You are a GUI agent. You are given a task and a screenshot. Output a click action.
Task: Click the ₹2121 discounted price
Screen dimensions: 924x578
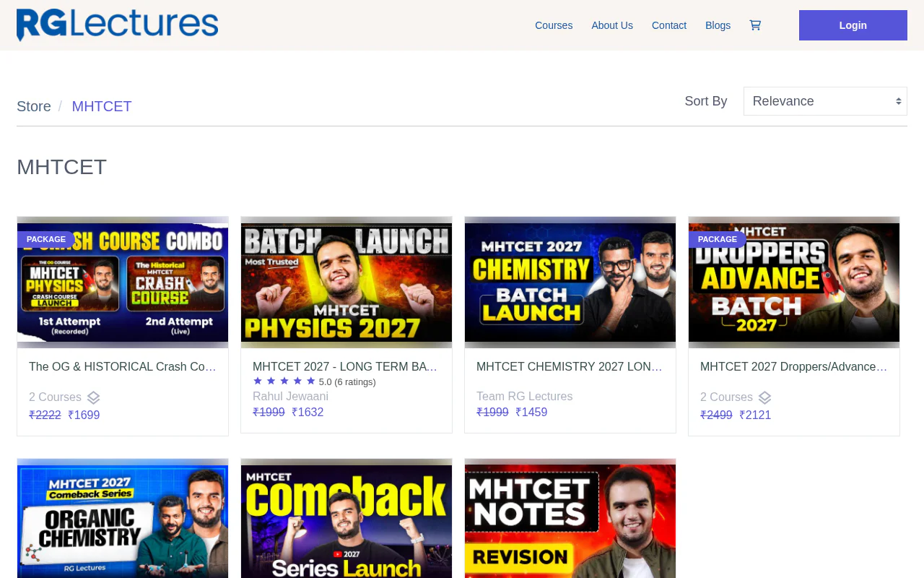coord(755,415)
